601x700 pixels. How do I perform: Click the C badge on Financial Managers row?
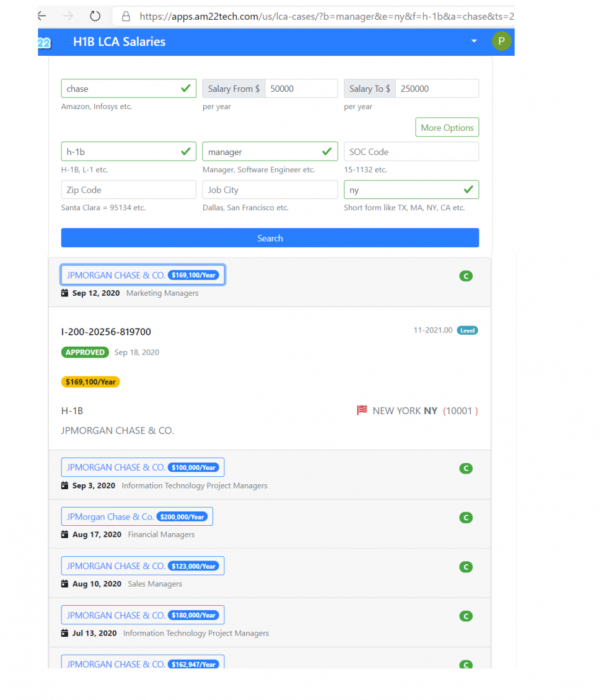(x=466, y=518)
